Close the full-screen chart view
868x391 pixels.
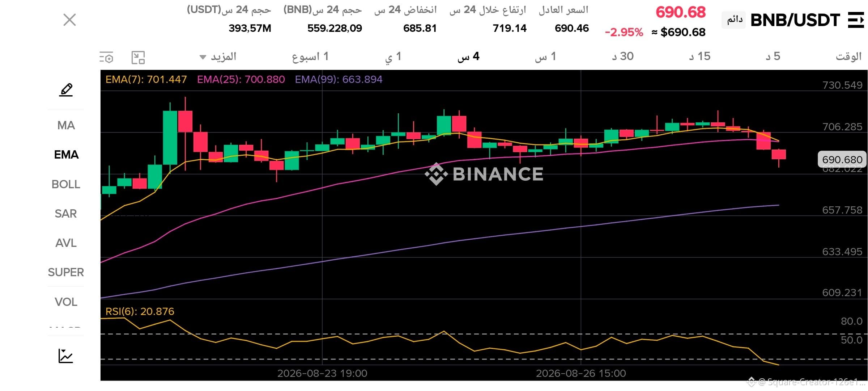pyautogui.click(x=69, y=20)
